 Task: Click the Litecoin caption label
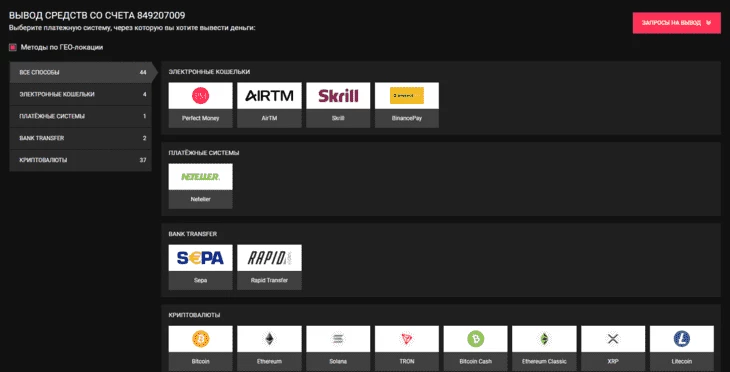(x=682, y=361)
